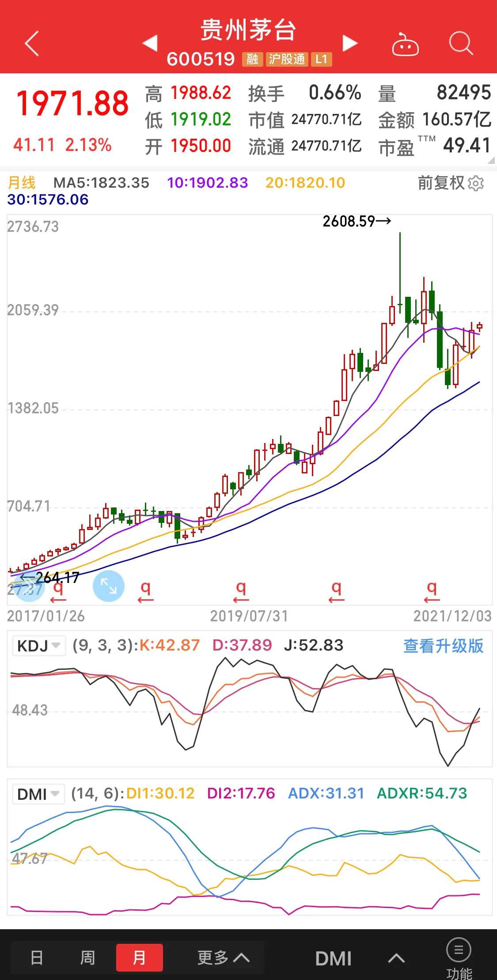Viewport: 497px width, 980px height.
Task: Open stock search with the magnifier icon
Action: 461,43
